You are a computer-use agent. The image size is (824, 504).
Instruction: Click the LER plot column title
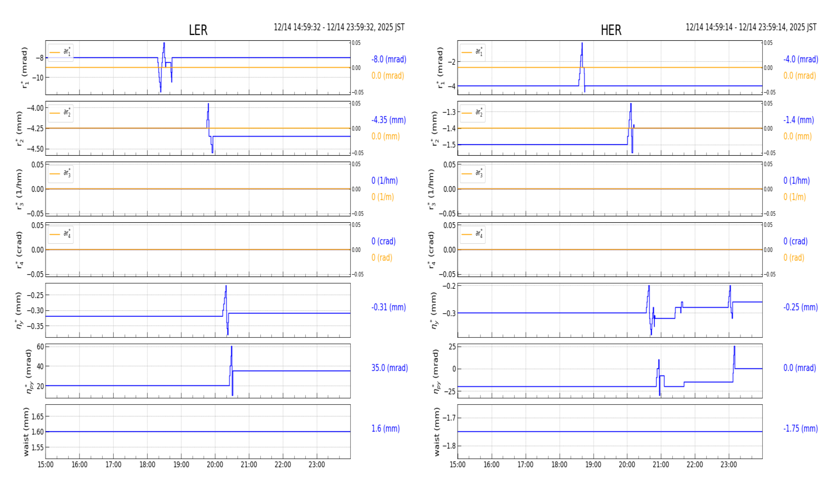point(198,30)
